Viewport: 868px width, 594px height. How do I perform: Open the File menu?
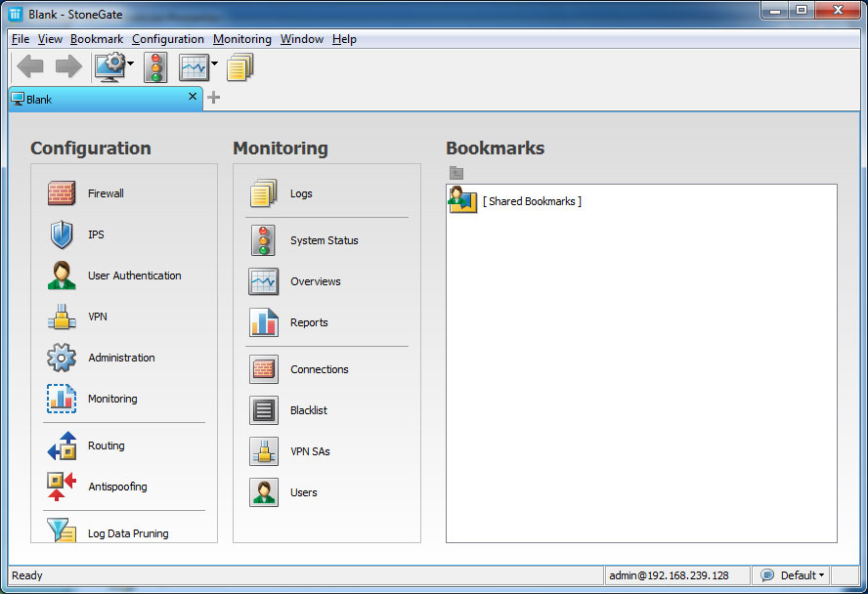21,39
